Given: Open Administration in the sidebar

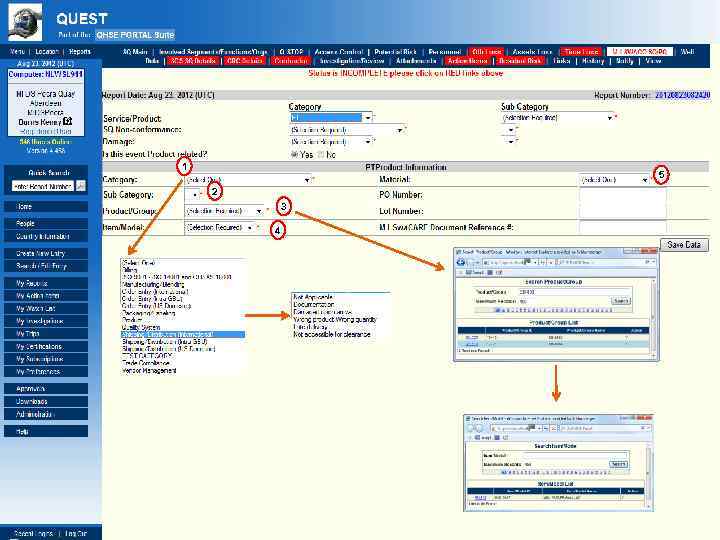Looking at the screenshot, I should 46,414.
